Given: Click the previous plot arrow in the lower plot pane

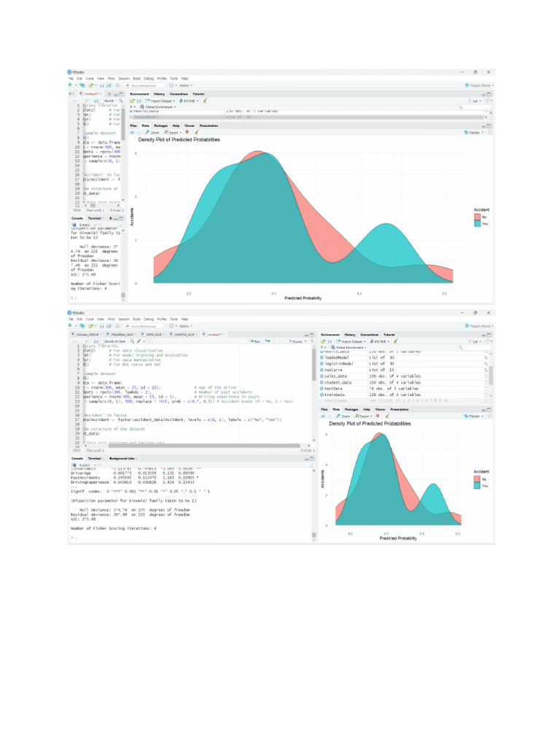Looking at the screenshot, I should (x=323, y=416).
